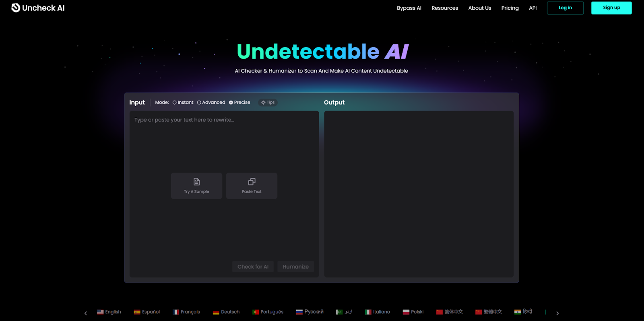This screenshot has height=321, width=644.
Task: Select the Instant mode radio button
Action: [x=175, y=103]
